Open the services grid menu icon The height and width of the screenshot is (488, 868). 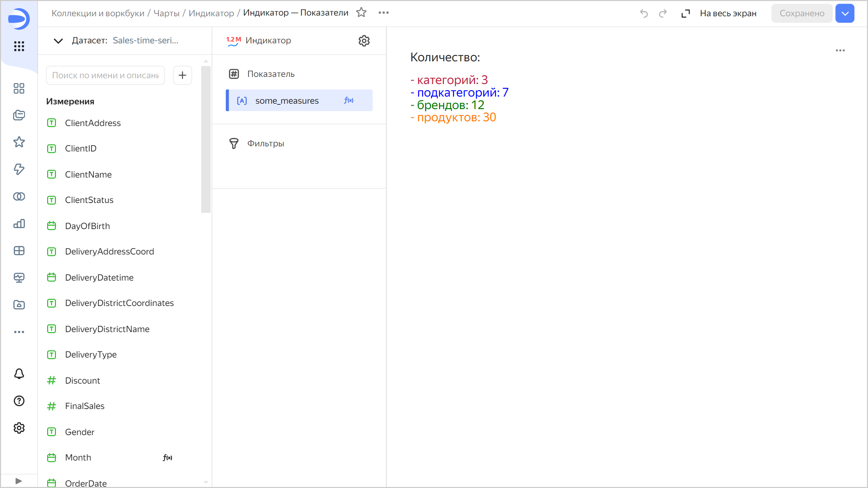[19, 46]
